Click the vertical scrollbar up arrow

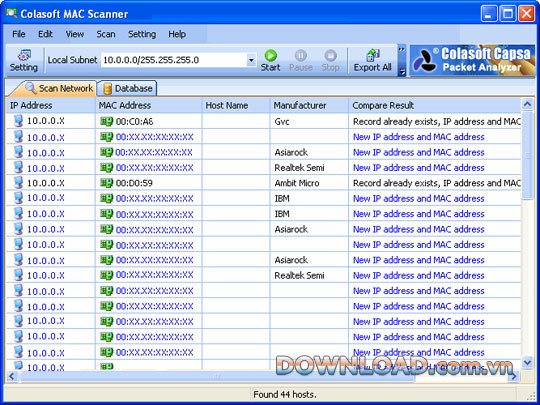[x=527, y=104]
